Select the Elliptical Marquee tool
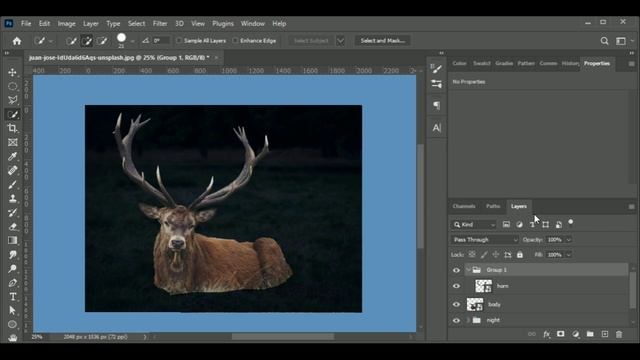 pyautogui.click(x=13, y=87)
